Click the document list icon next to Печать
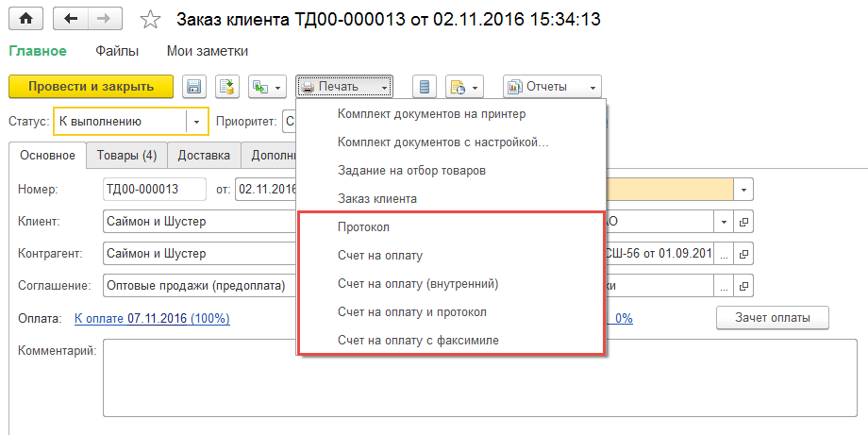Image resolution: width=868 pixels, height=435 pixels. click(x=425, y=87)
